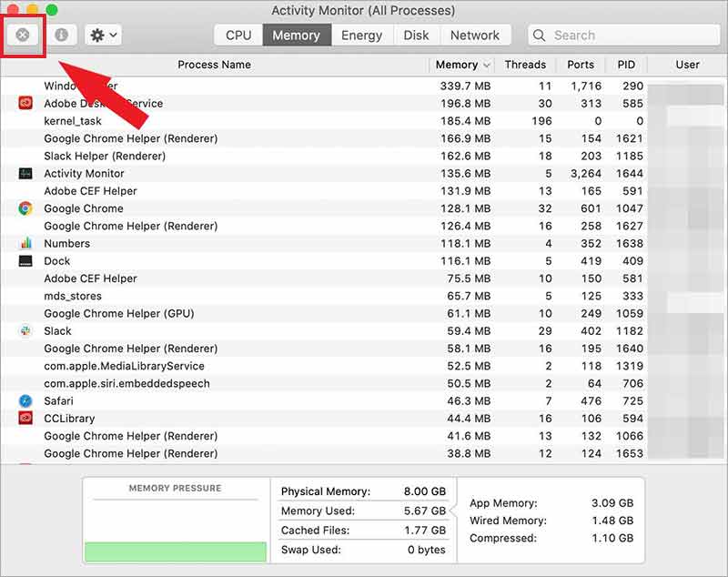Sort processes by Threads column

(x=526, y=65)
